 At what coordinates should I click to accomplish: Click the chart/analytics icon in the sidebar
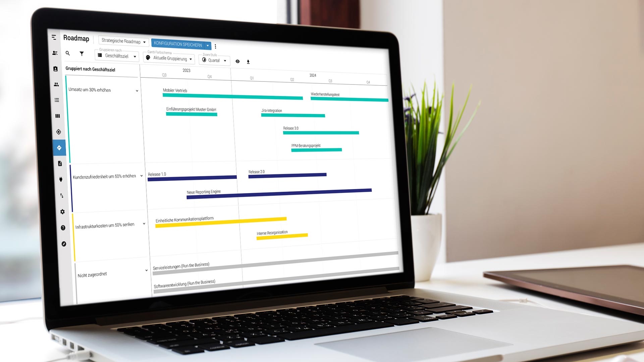point(58,116)
